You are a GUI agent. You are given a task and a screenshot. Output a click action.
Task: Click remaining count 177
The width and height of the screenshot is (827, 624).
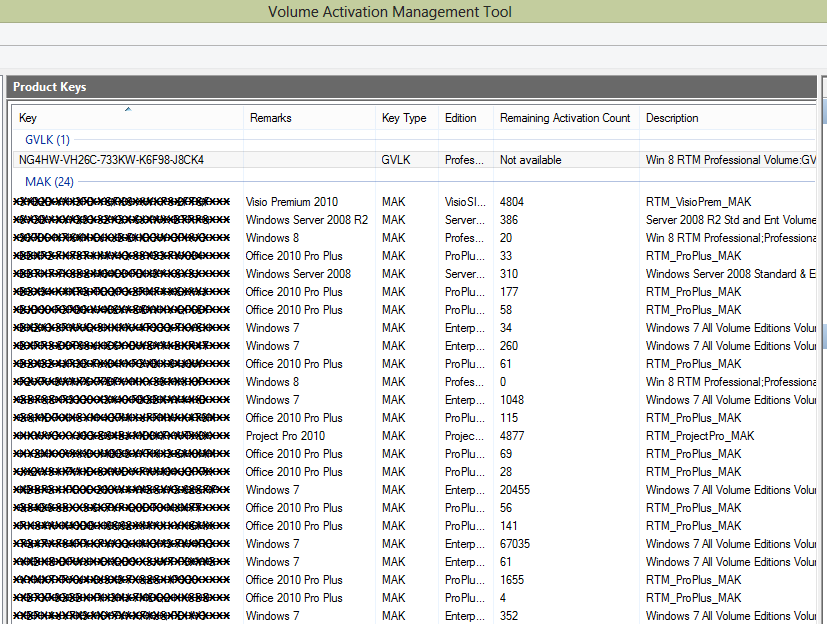pyautogui.click(x=509, y=292)
